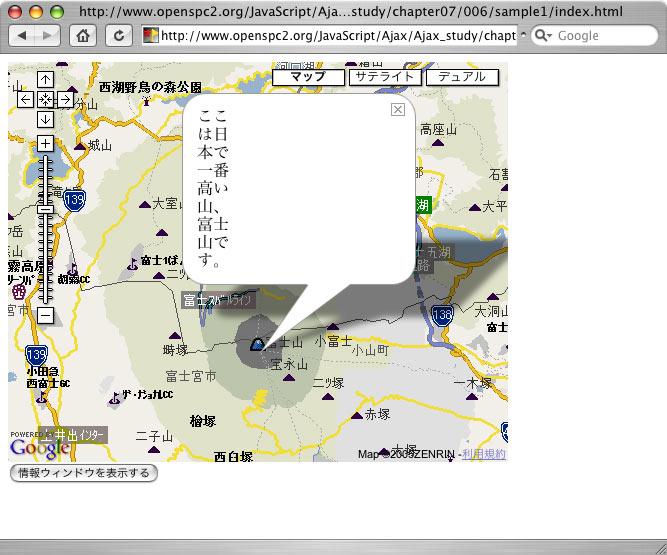Open the search engine magnifier dropdown

click(543, 35)
